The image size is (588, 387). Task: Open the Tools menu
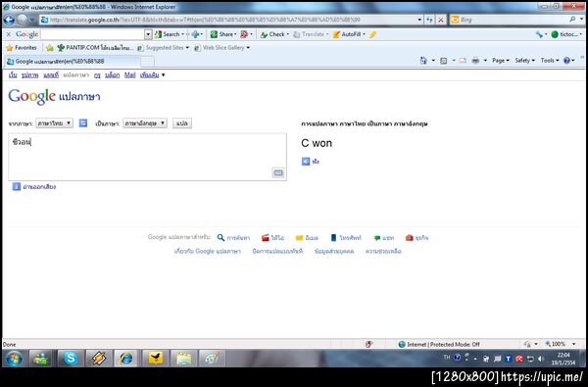tap(550, 61)
